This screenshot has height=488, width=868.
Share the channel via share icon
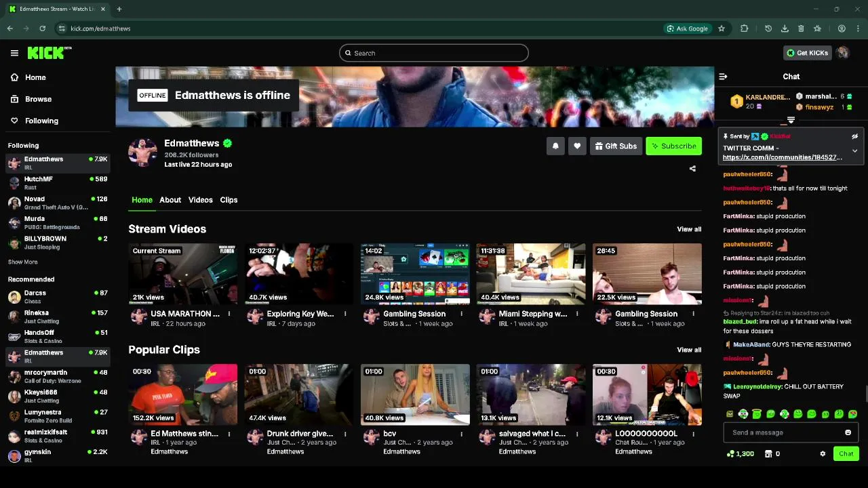692,169
